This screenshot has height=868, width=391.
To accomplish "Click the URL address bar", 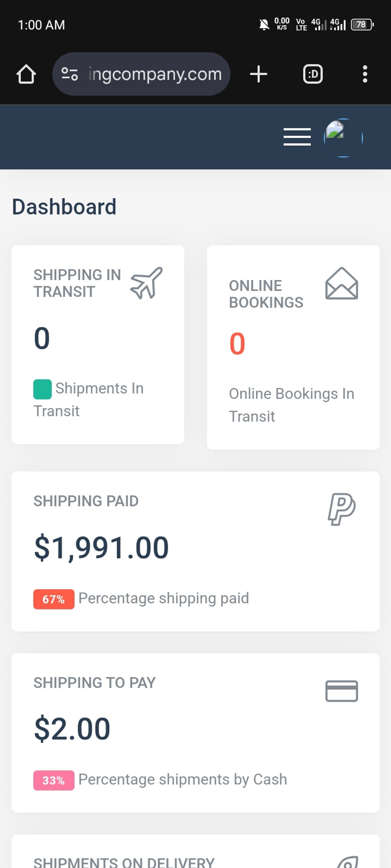I will click(154, 74).
